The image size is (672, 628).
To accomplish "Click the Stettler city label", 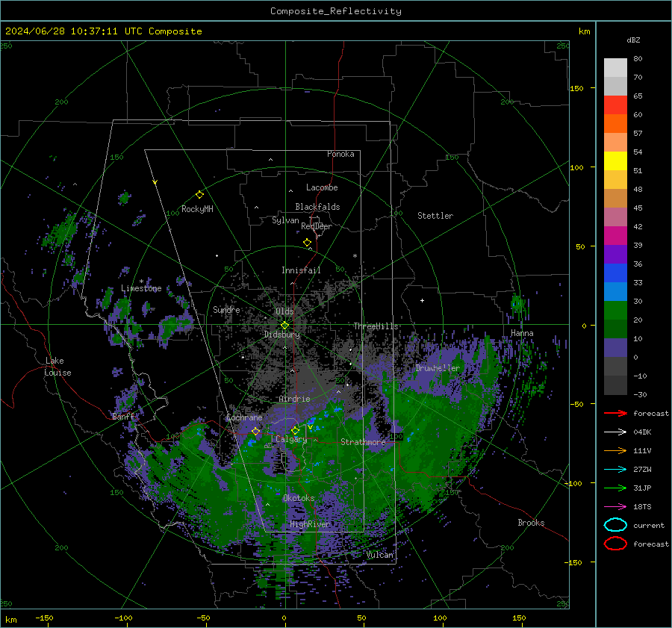I will (435, 216).
